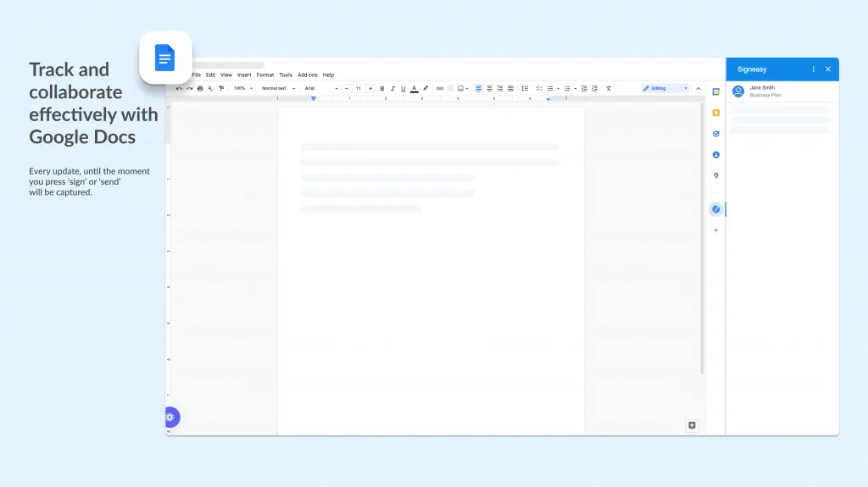Apply right alignment
The width and height of the screenshot is (868, 487).
(x=500, y=89)
